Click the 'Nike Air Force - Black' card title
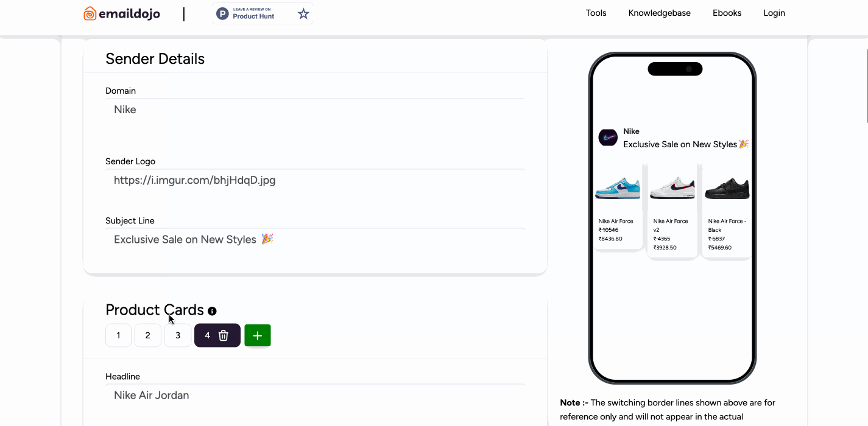This screenshot has height=426, width=868. 727,225
